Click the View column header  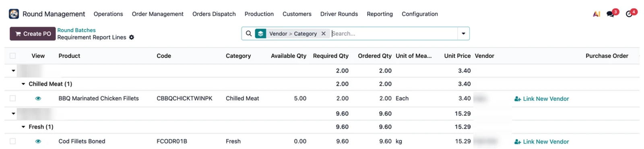click(x=38, y=56)
